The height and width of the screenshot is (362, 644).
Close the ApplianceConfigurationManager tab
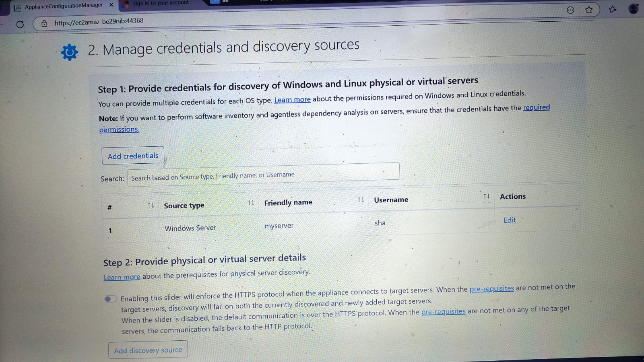tap(111, 5)
